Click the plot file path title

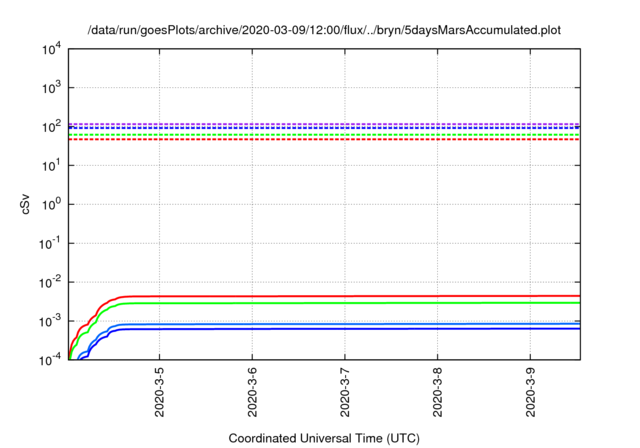coord(324,30)
